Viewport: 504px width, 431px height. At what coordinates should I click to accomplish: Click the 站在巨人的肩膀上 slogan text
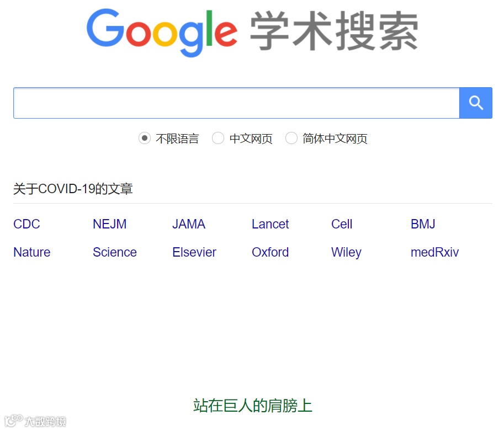click(253, 405)
